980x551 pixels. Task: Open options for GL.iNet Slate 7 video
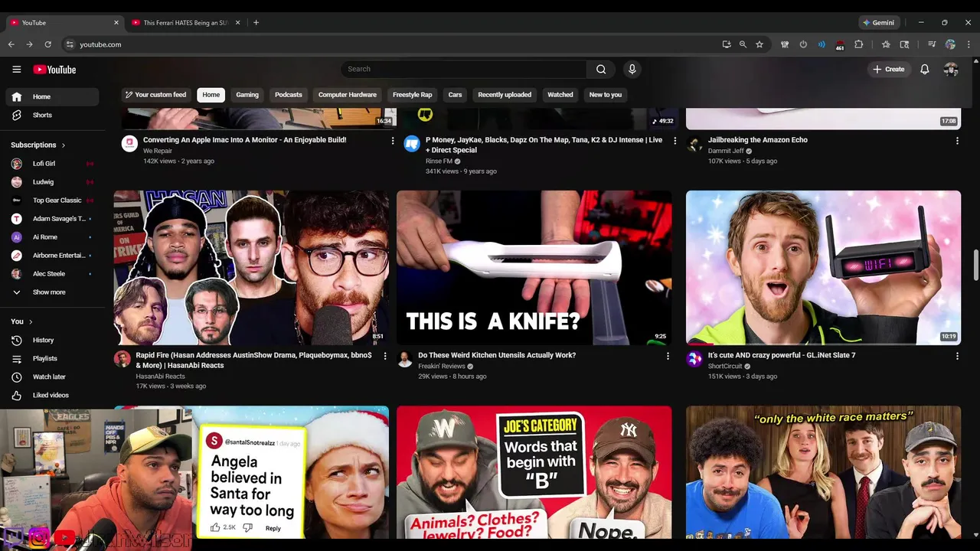(957, 356)
